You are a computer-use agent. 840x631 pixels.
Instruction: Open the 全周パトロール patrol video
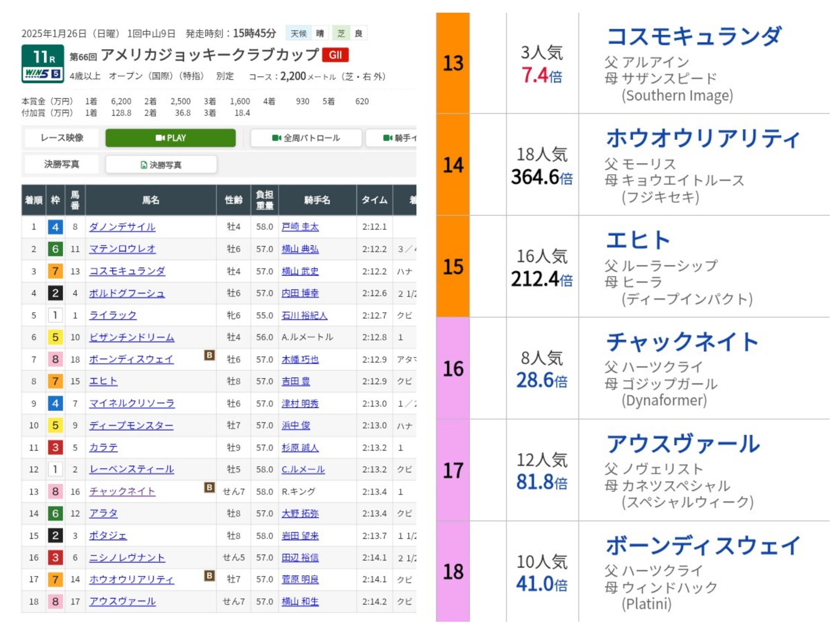(x=306, y=138)
